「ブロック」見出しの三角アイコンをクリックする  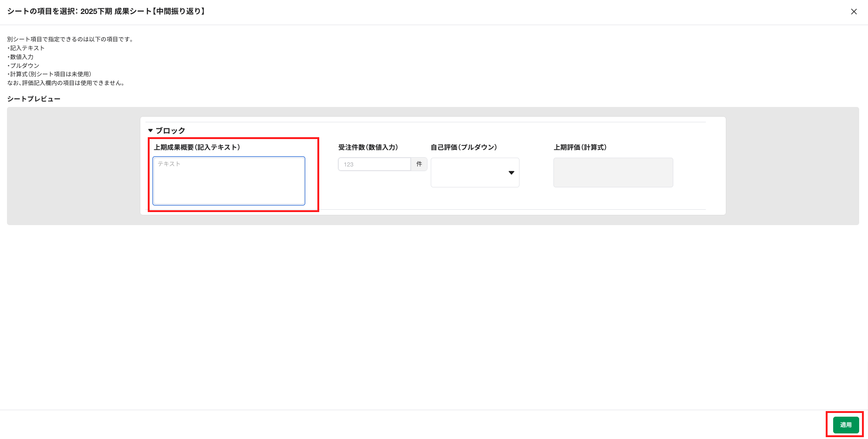150,130
